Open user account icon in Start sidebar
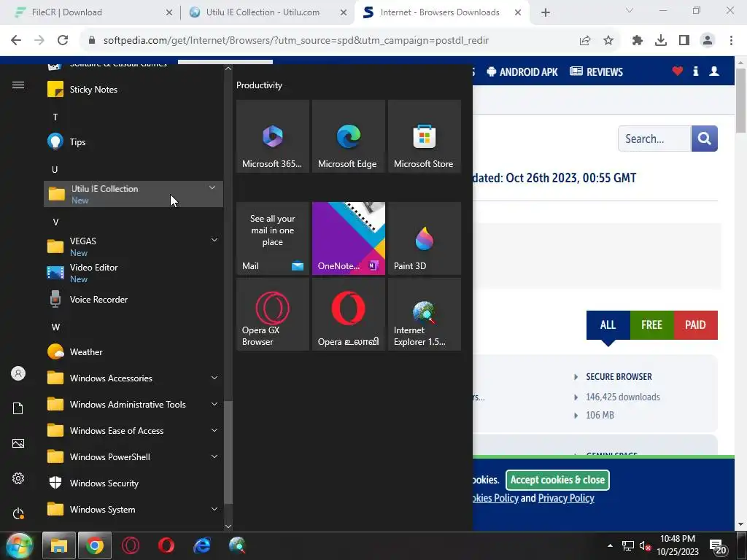747x560 pixels. pos(18,373)
